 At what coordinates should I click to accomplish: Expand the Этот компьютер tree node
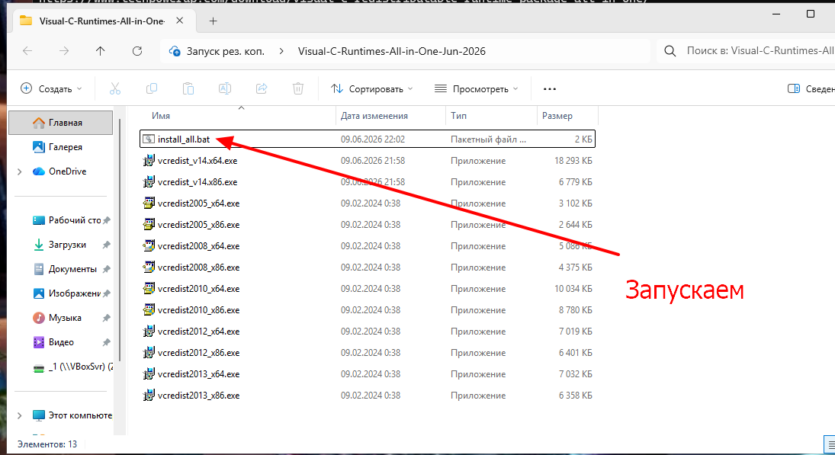click(20, 416)
